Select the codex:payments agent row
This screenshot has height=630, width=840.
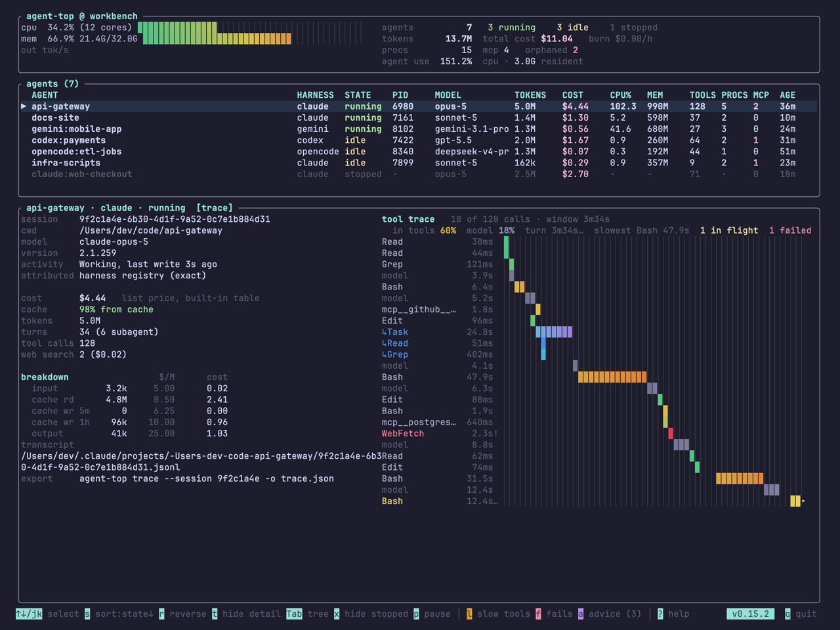[419, 140]
